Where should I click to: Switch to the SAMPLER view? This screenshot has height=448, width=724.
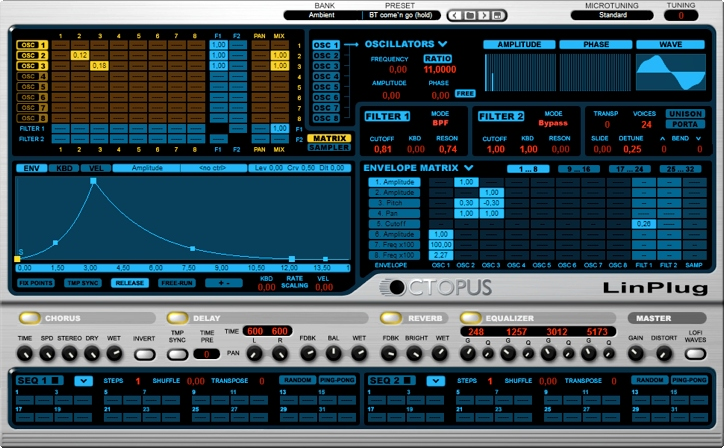pos(329,147)
